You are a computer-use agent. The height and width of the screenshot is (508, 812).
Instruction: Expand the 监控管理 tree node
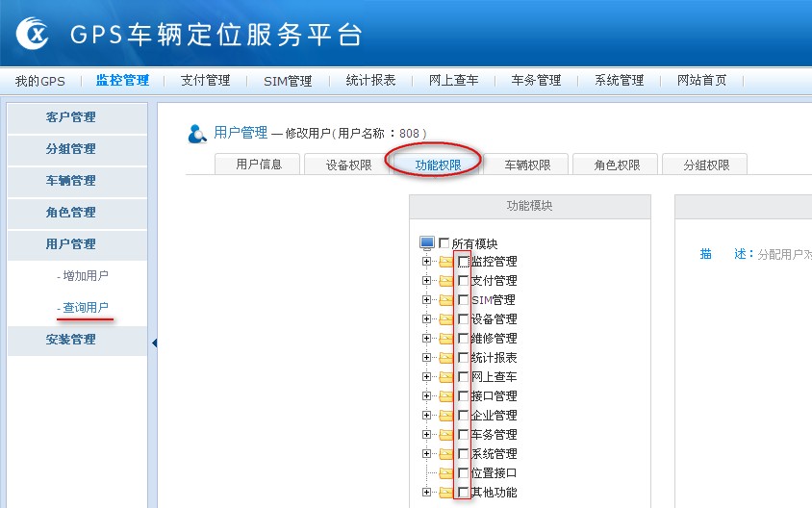pyautogui.click(x=426, y=262)
